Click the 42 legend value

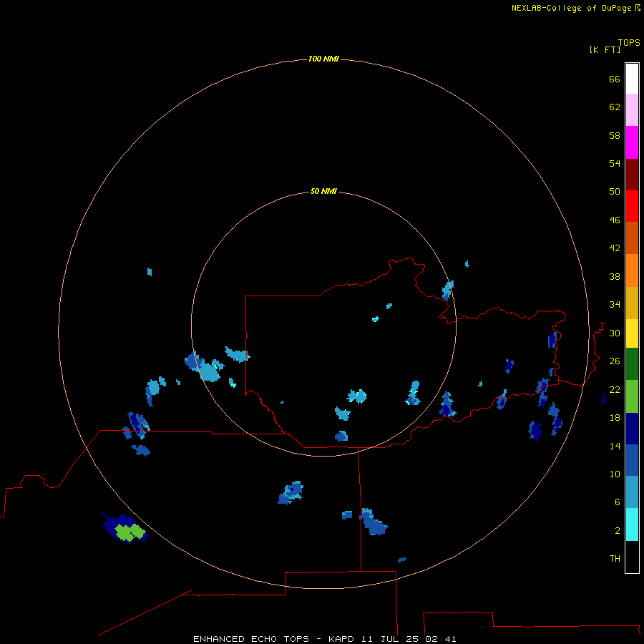615,248
